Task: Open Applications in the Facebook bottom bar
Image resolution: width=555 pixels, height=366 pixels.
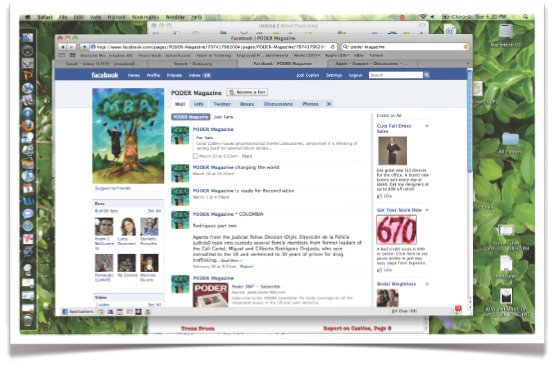Action: 78,311
